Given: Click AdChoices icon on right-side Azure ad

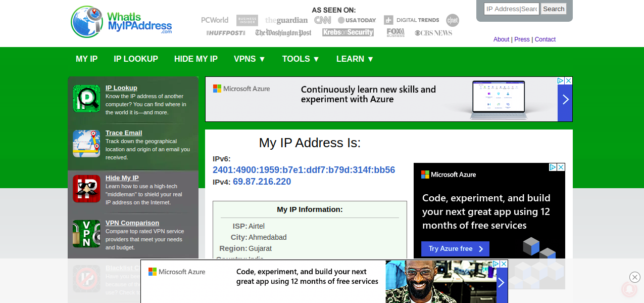Looking at the screenshot, I should [x=553, y=167].
